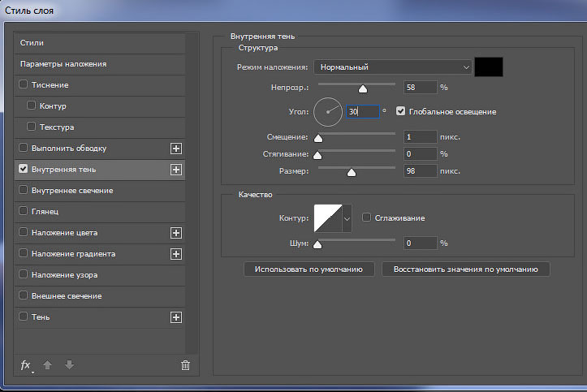Click the Стягивание field showing 0
The height and width of the screenshot is (392, 587).
(420, 153)
